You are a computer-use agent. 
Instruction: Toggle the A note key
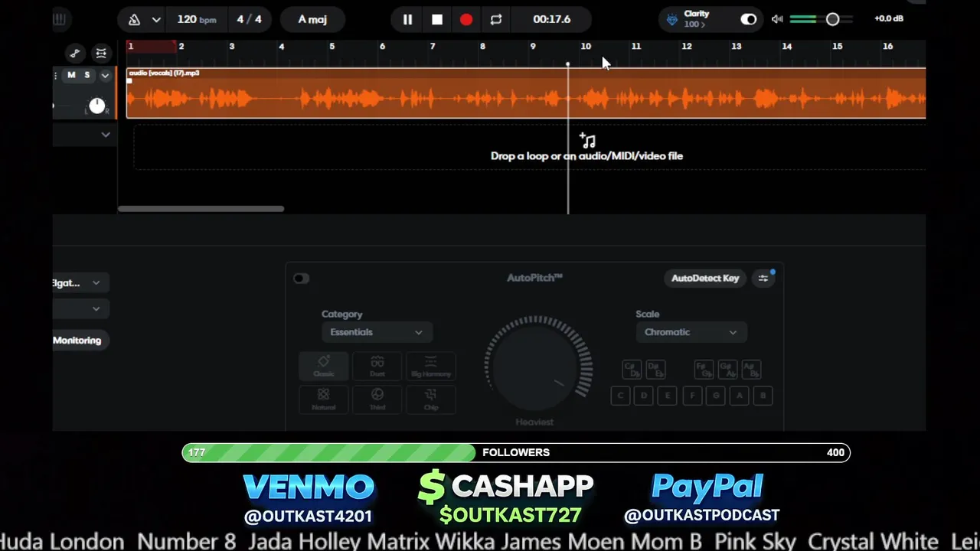740,396
